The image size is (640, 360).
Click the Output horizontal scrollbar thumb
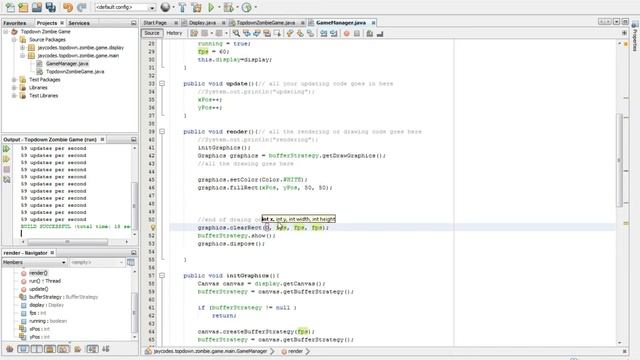tap(67, 242)
